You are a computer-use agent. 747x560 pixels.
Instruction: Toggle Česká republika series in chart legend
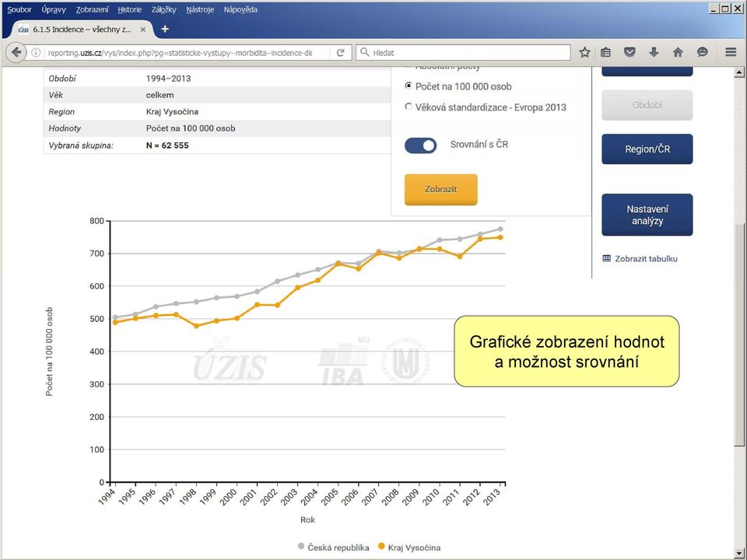click(334, 547)
